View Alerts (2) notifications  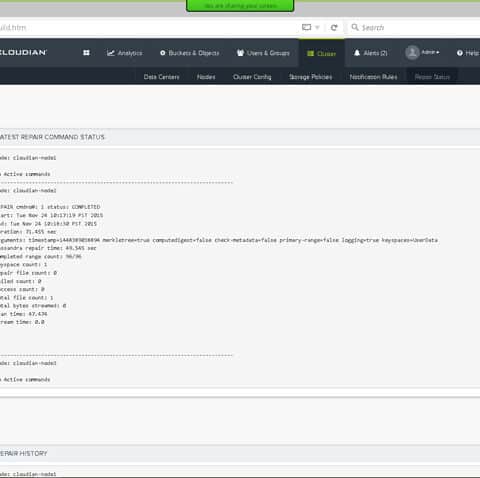pyautogui.click(x=370, y=53)
